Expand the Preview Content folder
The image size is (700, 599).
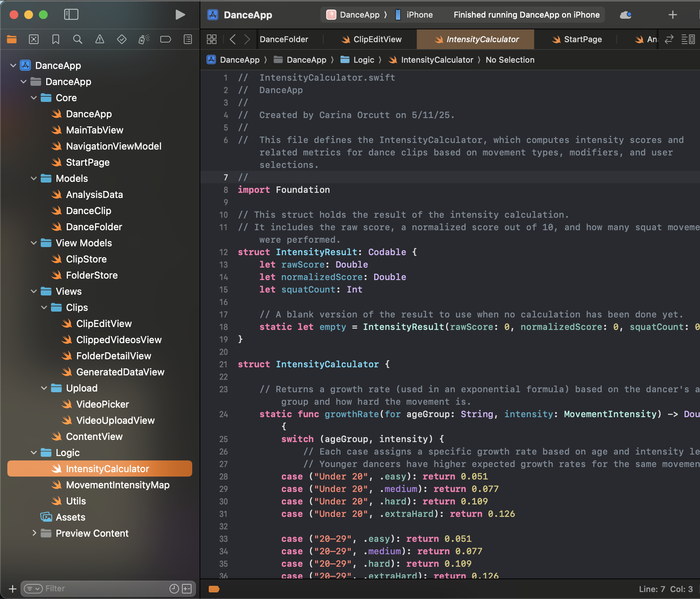tap(34, 533)
